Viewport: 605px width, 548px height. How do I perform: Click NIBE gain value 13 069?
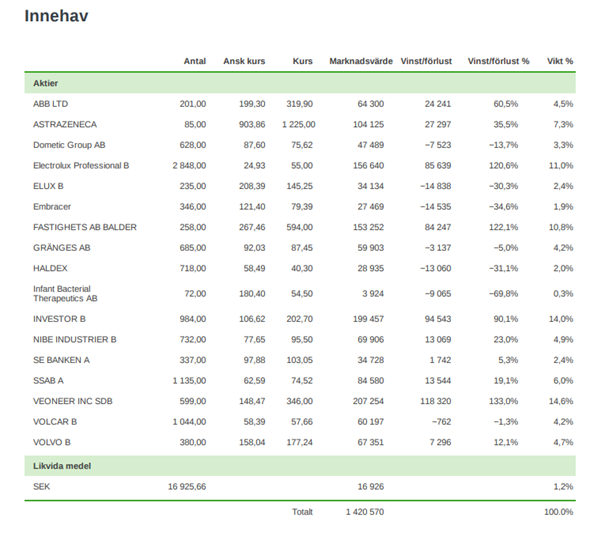click(x=438, y=340)
